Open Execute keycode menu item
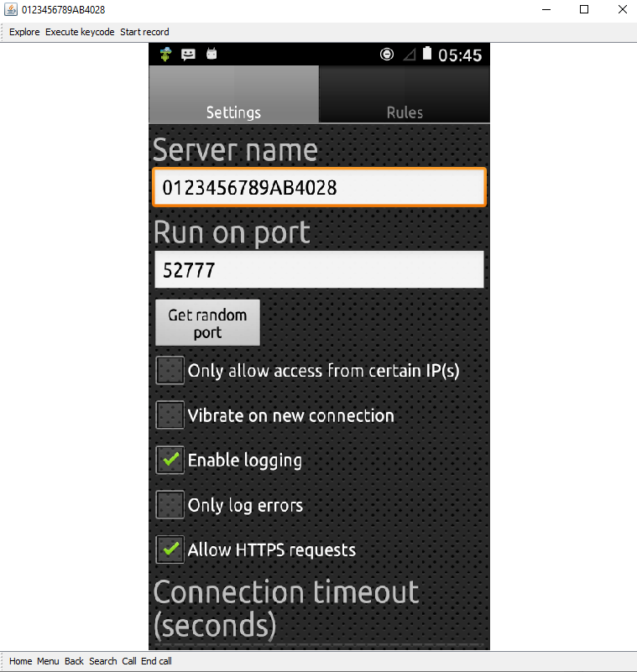 80,32
